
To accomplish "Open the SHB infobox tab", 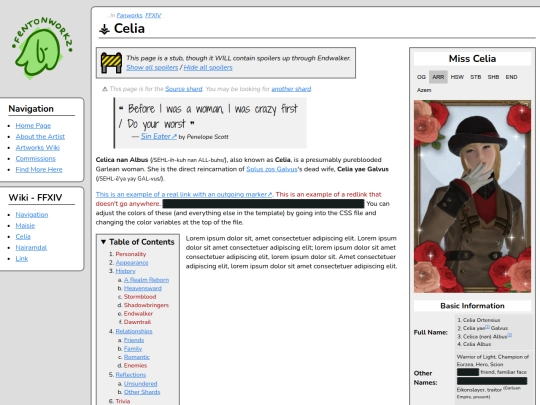I will click(x=493, y=77).
